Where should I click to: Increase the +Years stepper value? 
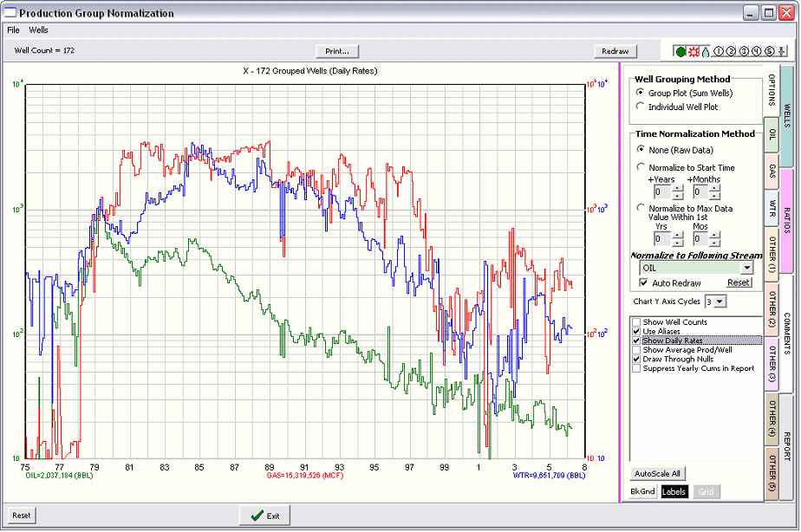click(678, 188)
